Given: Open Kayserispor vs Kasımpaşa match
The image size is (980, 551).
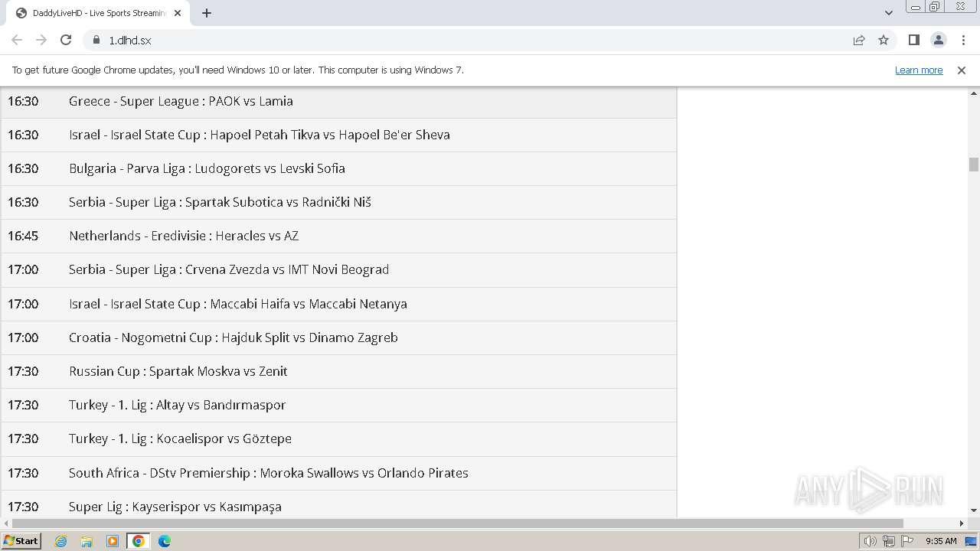Looking at the screenshot, I should [x=175, y=507].
